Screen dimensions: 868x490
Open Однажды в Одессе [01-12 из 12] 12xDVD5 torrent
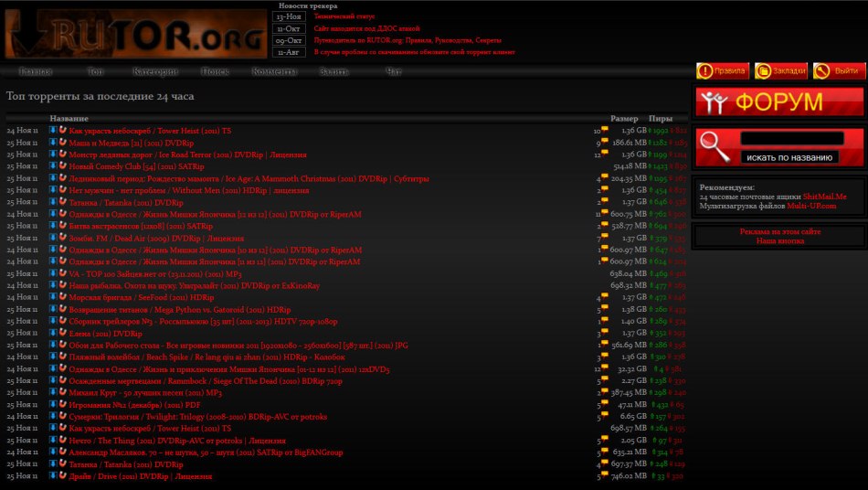229,369
